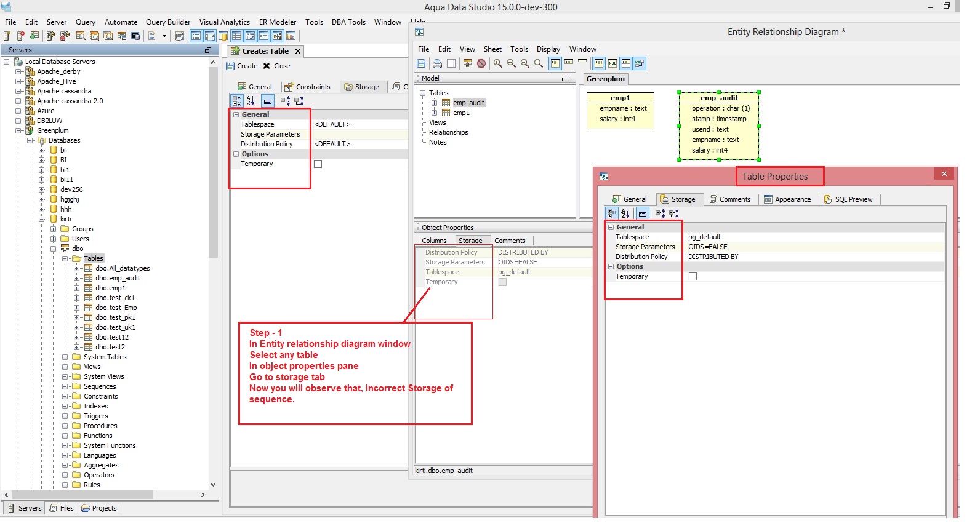This screenshot has width=980, height=529.
Task: Toggle Temporary checkbox in Object Properties pane
Action: [x=502, y=282]
